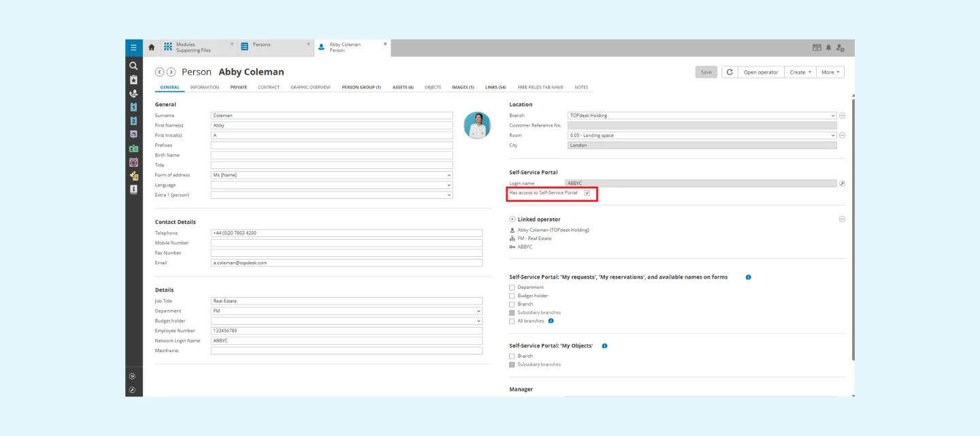
Task: Click the options circle next to Room
Action: click(842, 136)
